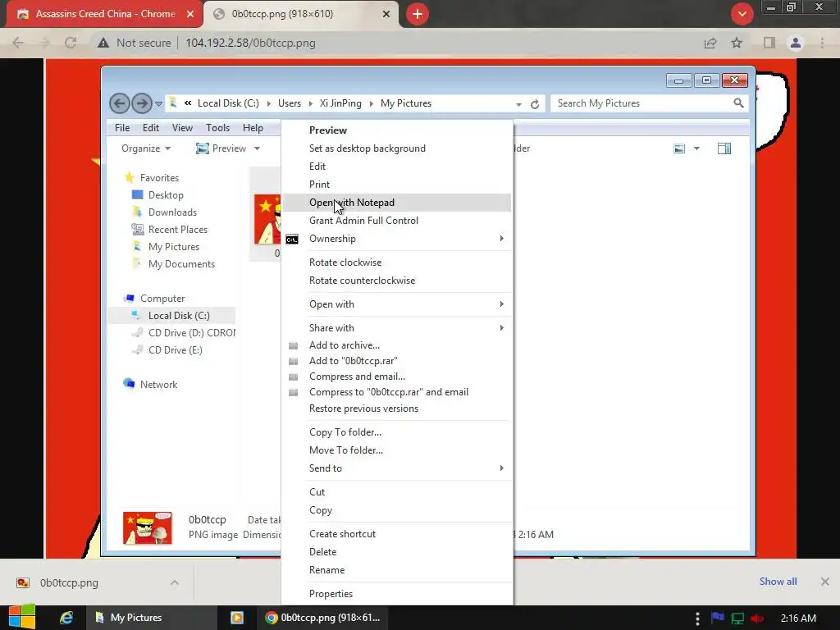Viewport: 840px width, 630px height.
Task: Open the view options dropdown arrow
Action: 696,148
